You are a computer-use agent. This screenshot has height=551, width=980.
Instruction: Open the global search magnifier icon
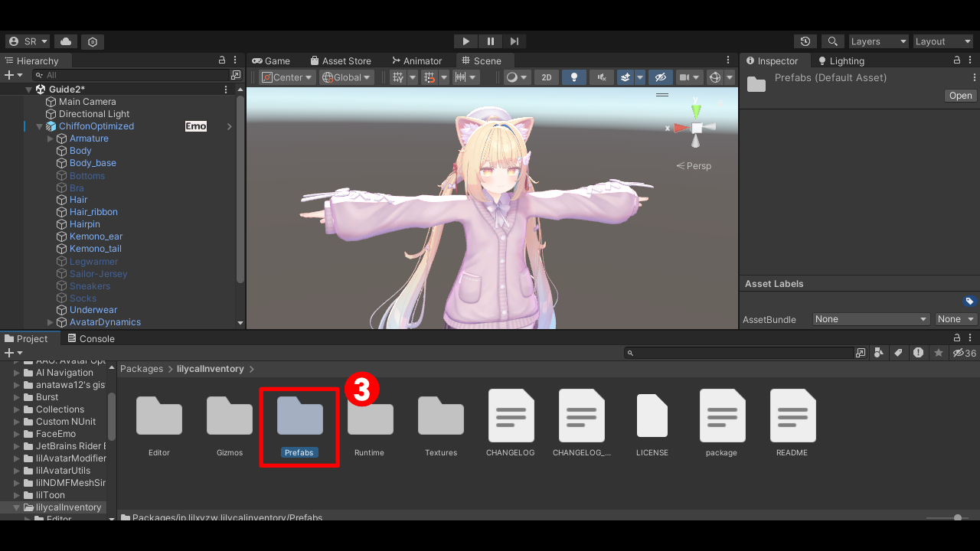tap(832, 41)
